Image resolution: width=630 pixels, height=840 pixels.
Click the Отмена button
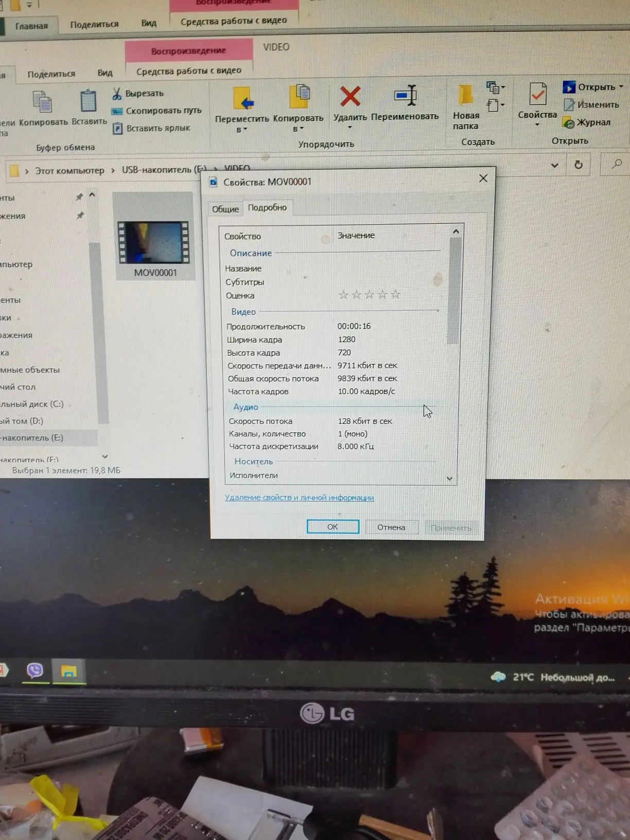point(391,527)
